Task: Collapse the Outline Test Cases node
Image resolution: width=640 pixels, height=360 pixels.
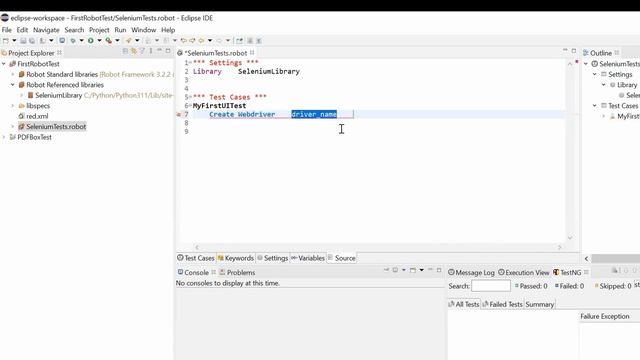Action: point(595,106)
